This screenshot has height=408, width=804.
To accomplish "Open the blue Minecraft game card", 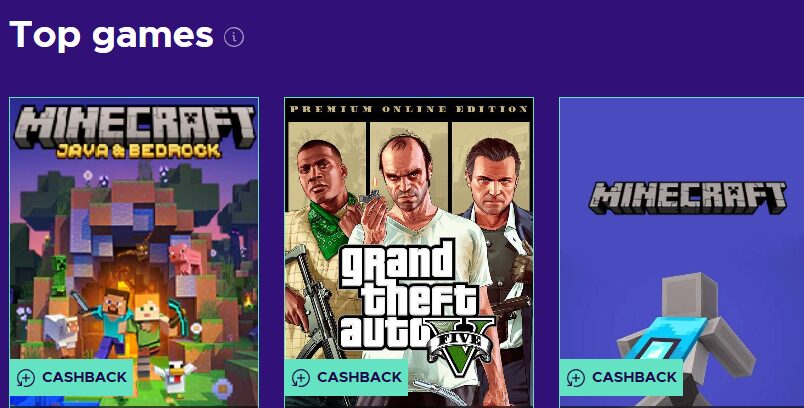I will point(681,252).
